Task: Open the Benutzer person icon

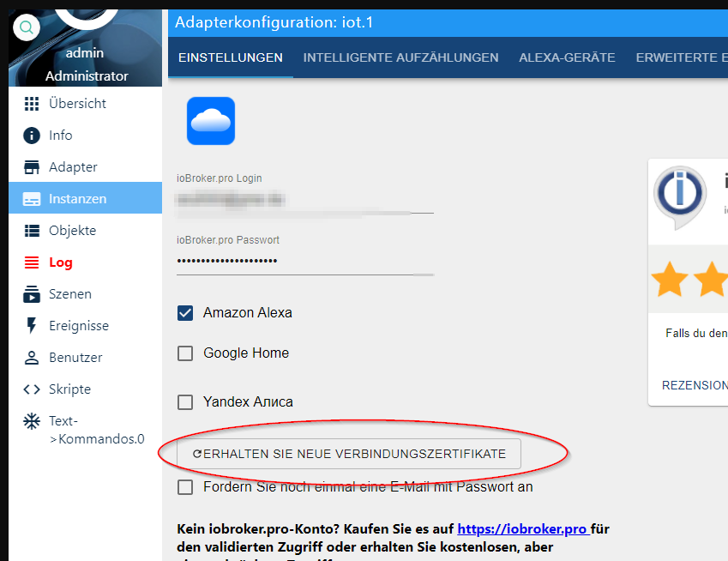Action: [32, 358]
